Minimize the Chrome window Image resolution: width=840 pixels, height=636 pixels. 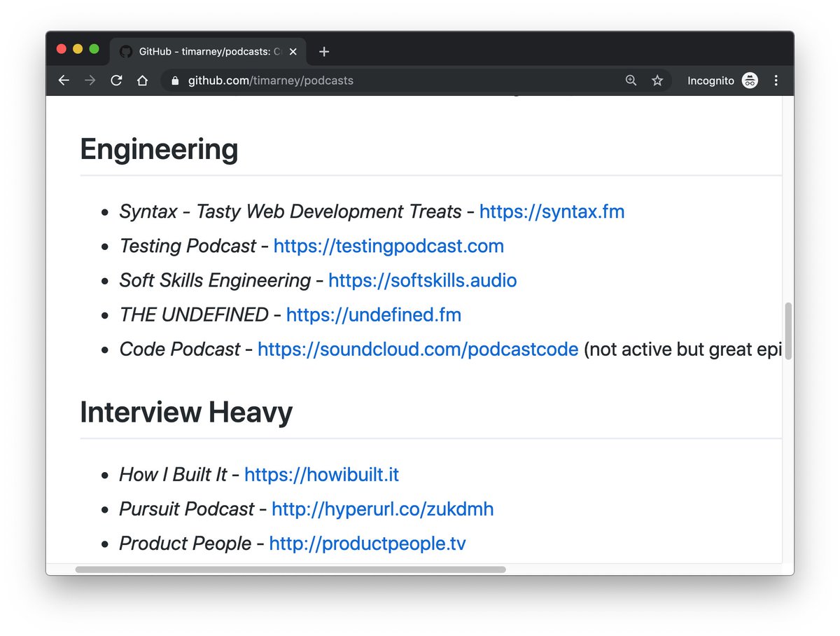(78, 49)
